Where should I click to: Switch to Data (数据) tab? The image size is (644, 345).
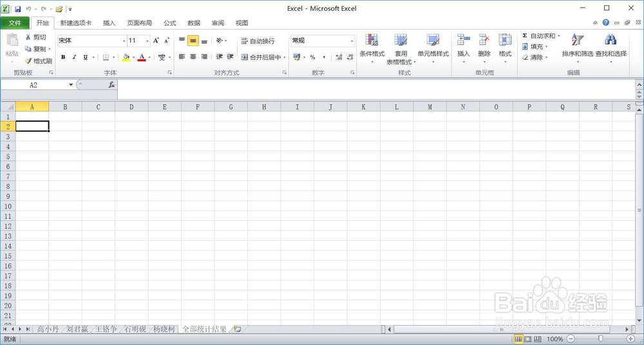pyautogui.click(x=194, y=23)
